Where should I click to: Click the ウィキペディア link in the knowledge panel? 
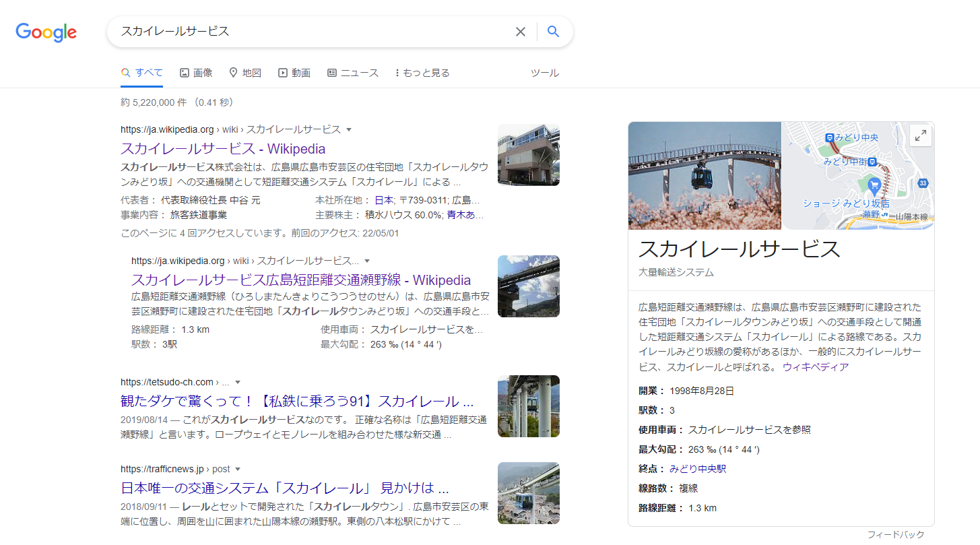point(816,367)
